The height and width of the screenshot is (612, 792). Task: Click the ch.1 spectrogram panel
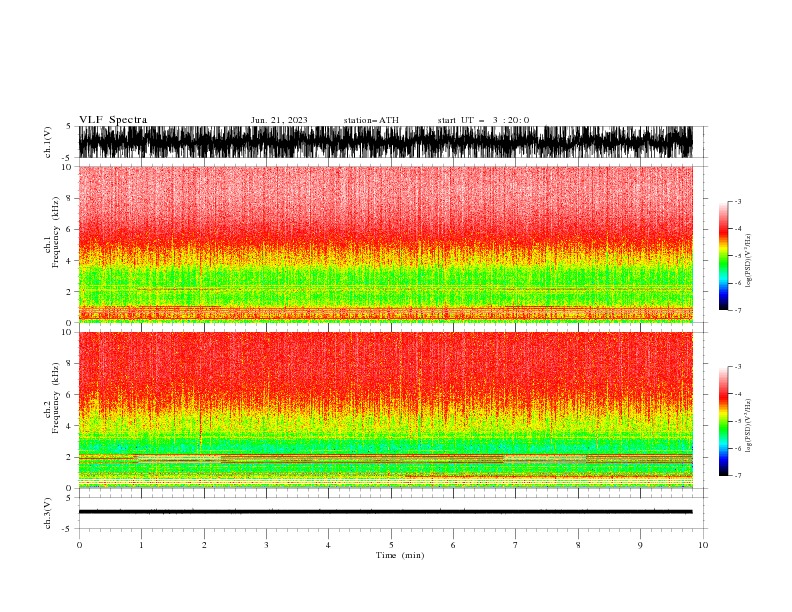[x=386, y=244]
